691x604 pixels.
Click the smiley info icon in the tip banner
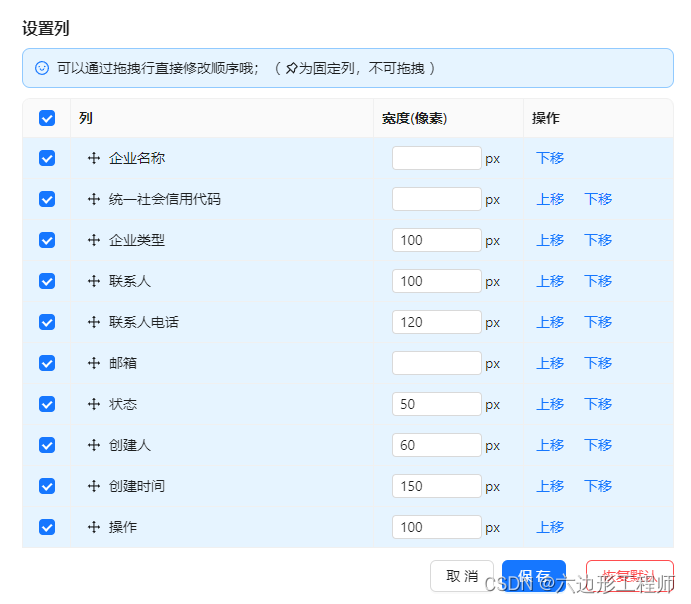42,68
